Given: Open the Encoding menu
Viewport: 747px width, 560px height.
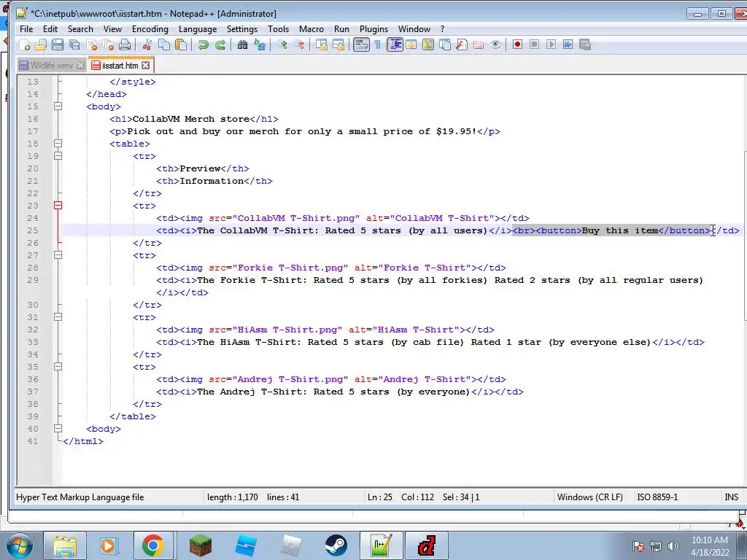Looking at the screenshot, I should pyautogui.click(x=150, y=29).
